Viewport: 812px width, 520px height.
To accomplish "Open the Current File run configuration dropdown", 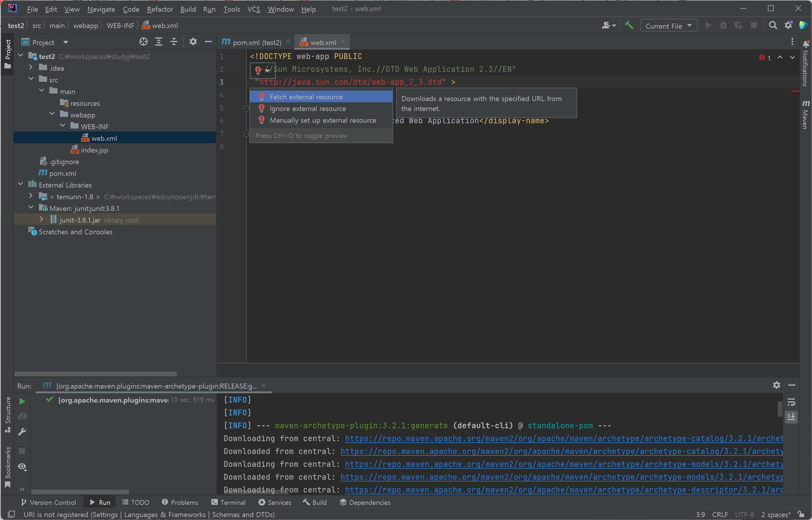I will click(668, 26).
